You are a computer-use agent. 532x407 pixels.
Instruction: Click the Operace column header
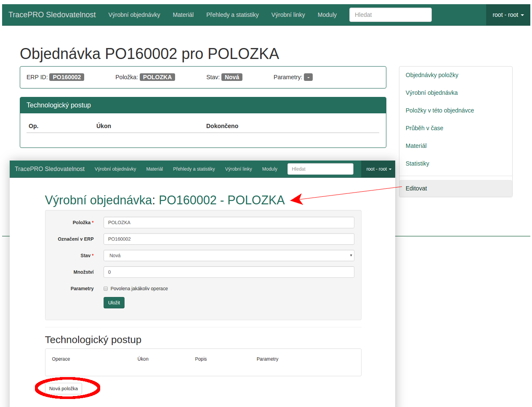(61, 359)
